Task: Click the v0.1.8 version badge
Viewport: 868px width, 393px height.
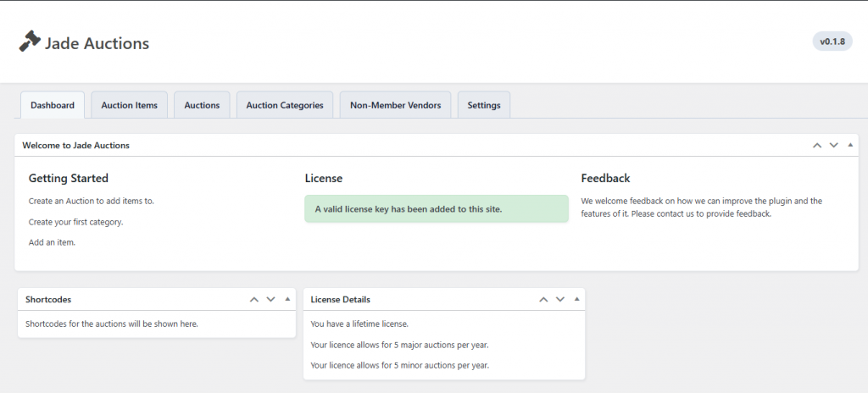Action: [832, 41]
